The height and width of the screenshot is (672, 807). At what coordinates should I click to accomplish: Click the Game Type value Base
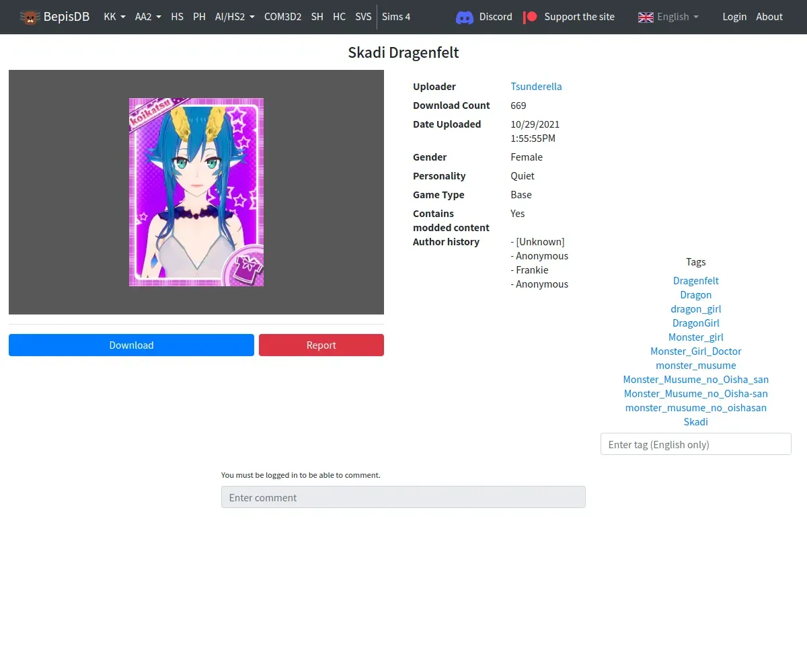pos(521,195)
